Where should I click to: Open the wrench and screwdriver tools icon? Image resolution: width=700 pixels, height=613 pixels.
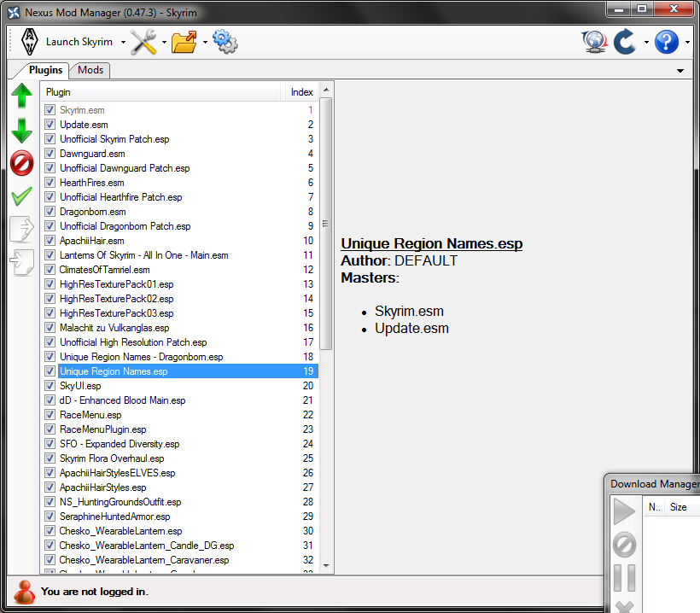point(143,41)
